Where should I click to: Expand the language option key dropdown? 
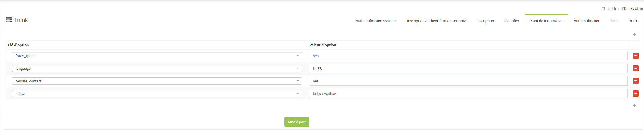point(157,68)
